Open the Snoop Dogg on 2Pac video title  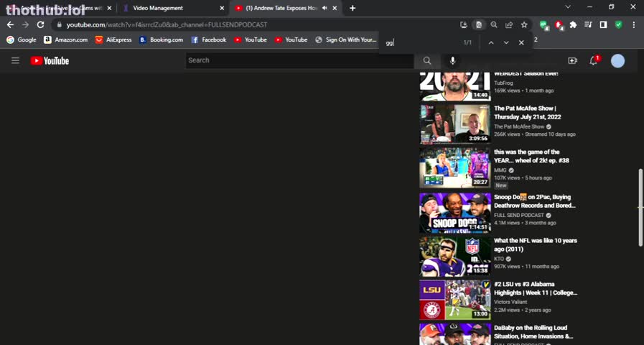535,201
